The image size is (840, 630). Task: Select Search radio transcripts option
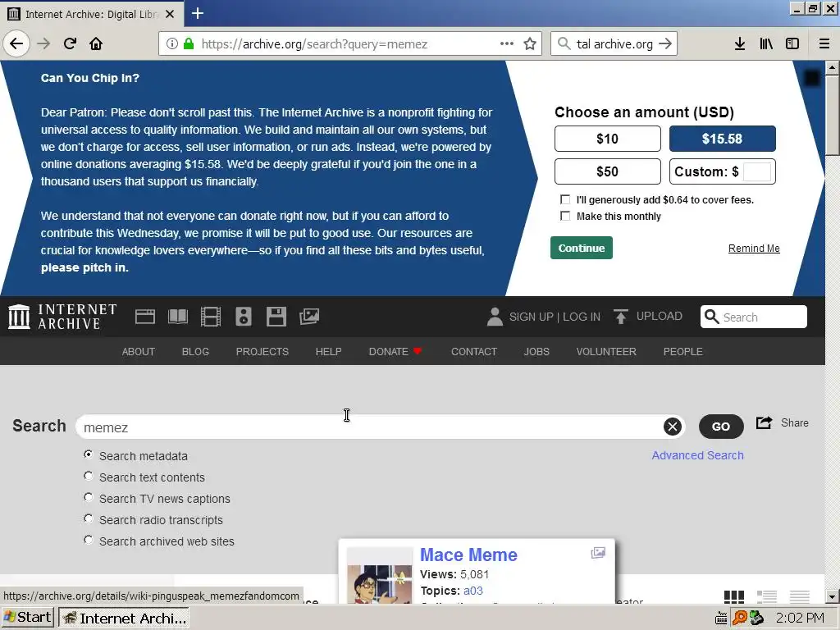click(89, 518)
